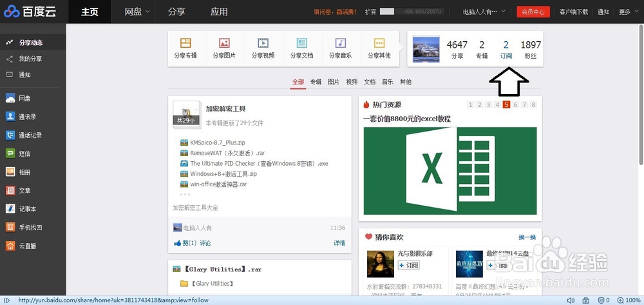Click the 赞(1) thumbs-up like icon

click(x=178, y=243)
